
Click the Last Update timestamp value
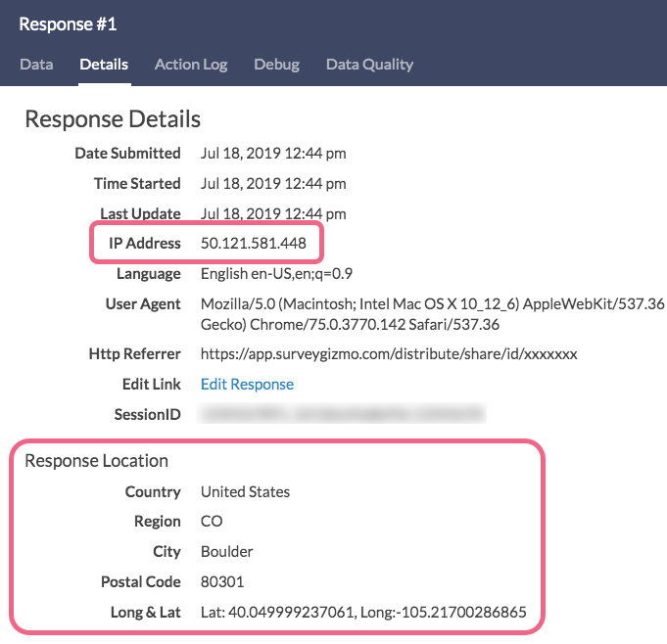pos(273,213)
